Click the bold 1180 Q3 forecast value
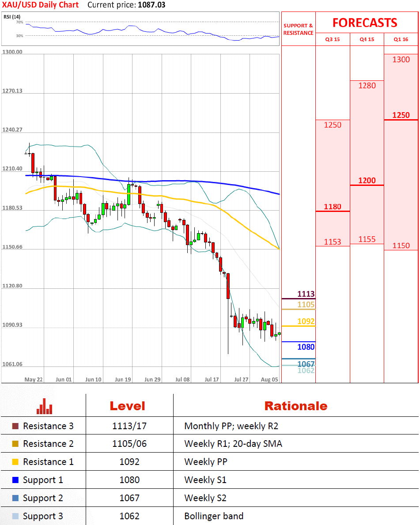Image resolution: width=420 pixels, height=525 pixels. click(333, 207)
